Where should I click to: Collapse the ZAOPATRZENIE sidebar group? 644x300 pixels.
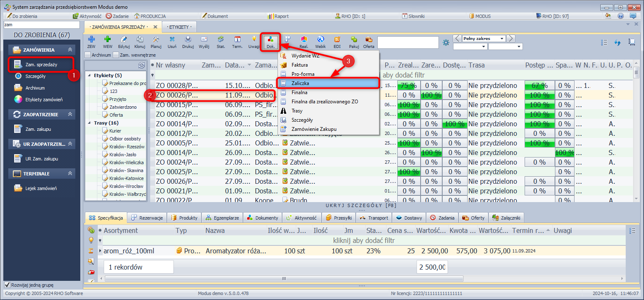pyautogui.click(x=70, y=114)
